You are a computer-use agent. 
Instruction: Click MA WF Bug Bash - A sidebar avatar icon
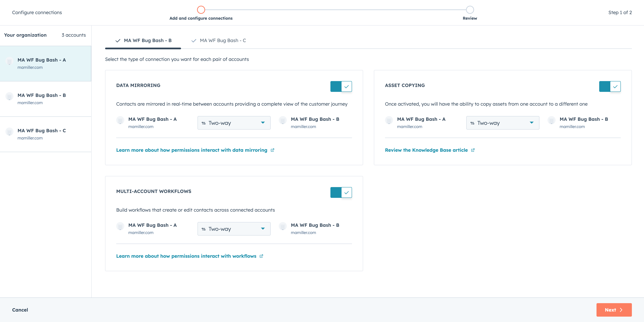pyautogui.click(x=9, y=61)
